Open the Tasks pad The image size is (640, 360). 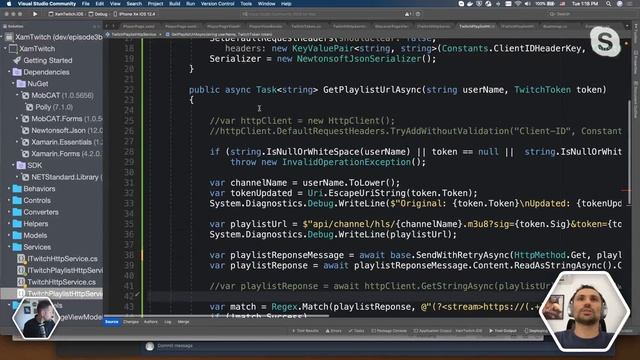tap(356, 331)
